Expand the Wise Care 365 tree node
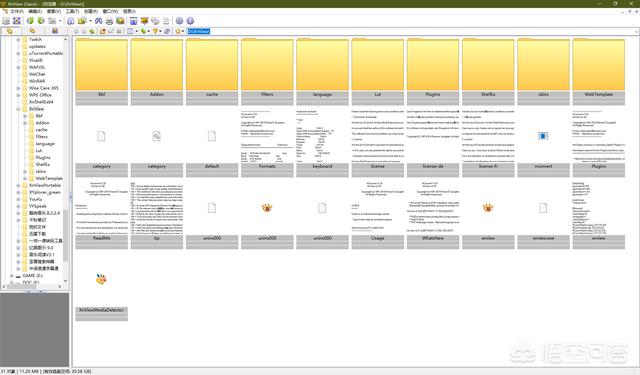 (x=18, y=88)
